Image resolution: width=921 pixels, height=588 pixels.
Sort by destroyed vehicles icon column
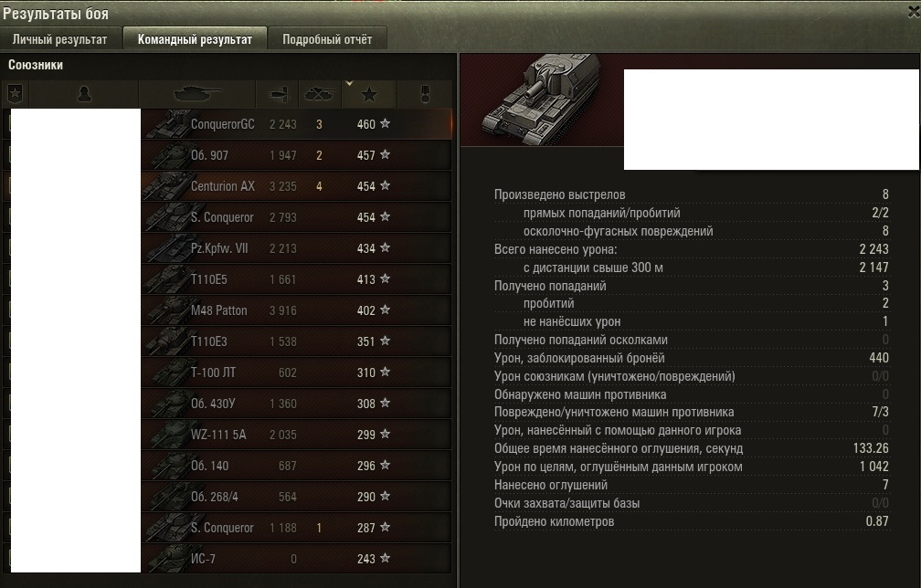[x=320, y=93]
